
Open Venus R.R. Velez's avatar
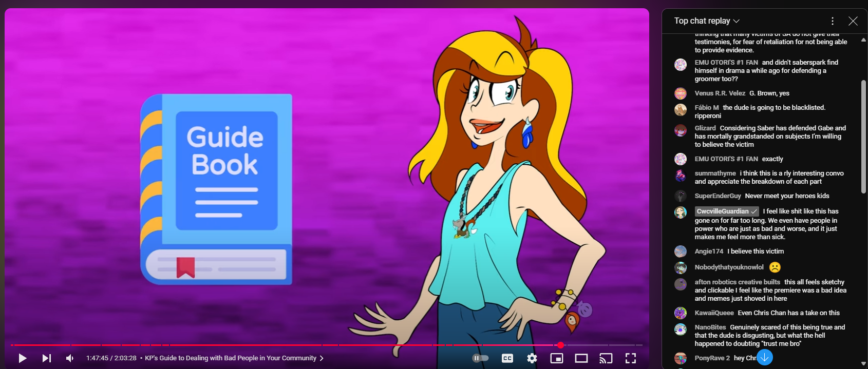(x=681, y=93)
